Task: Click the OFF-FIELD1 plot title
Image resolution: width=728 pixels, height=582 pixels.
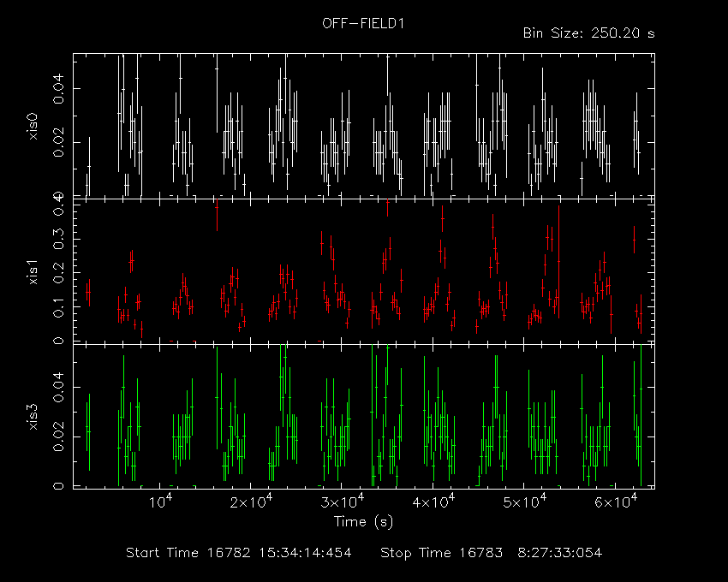Action: click(x=363, y=23)
